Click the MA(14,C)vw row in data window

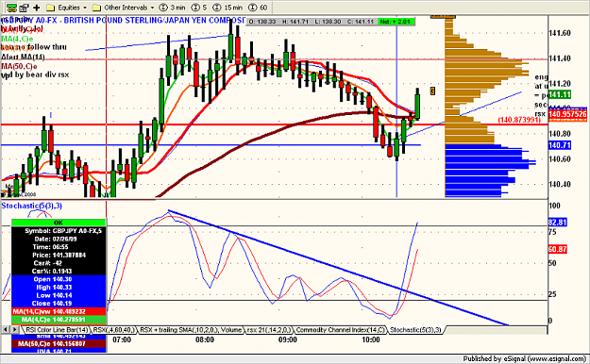(59, 311)
